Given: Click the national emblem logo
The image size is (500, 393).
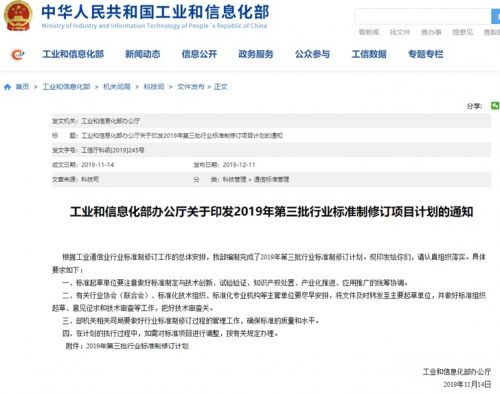Looking at the screenshot, I should [18, 16].
